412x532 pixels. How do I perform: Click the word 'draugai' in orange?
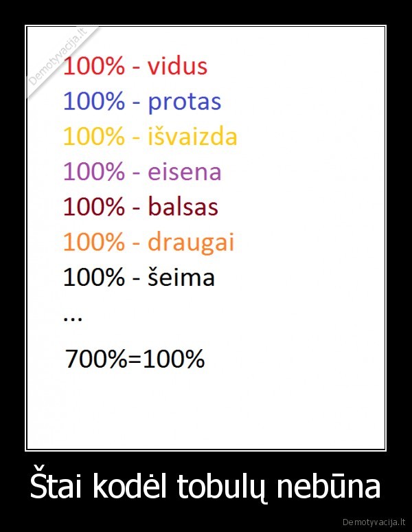(191, 243)
